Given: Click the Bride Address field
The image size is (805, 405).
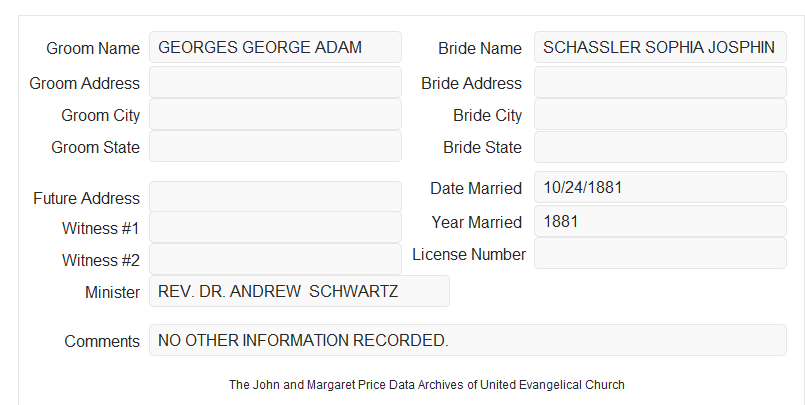Looking at the screenshot, I should 660,82.
